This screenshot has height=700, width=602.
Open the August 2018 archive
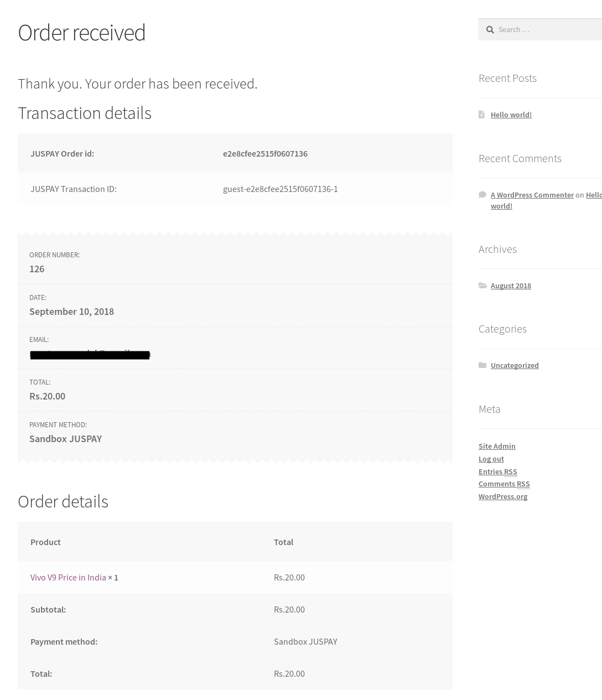click(x=510, y=286)
